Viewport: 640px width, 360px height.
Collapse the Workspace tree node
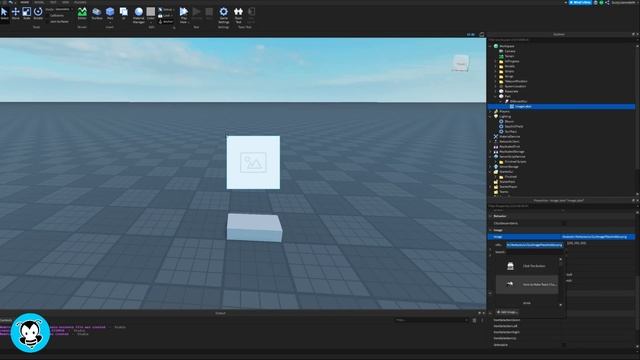point(491,46)
